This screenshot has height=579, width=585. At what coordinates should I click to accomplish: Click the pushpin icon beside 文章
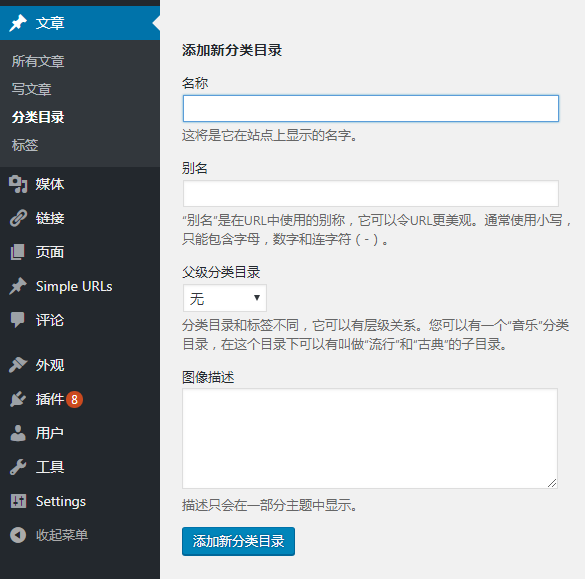pos(18,23)
